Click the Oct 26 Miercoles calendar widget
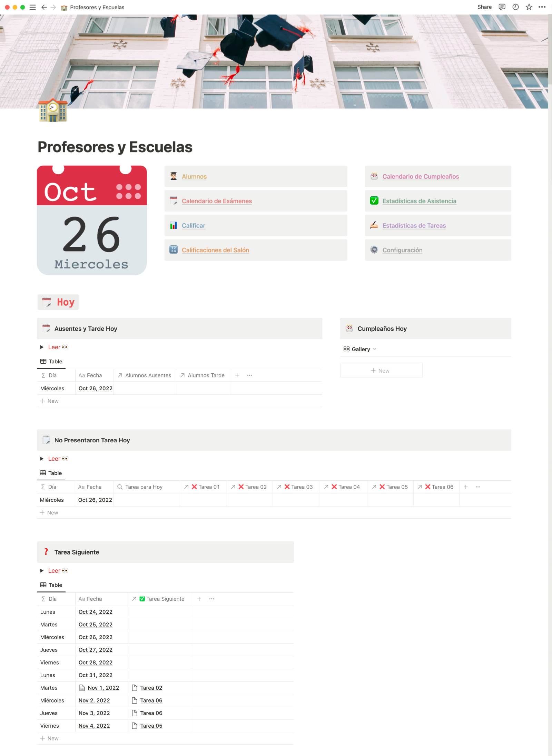 pos(92,220)
